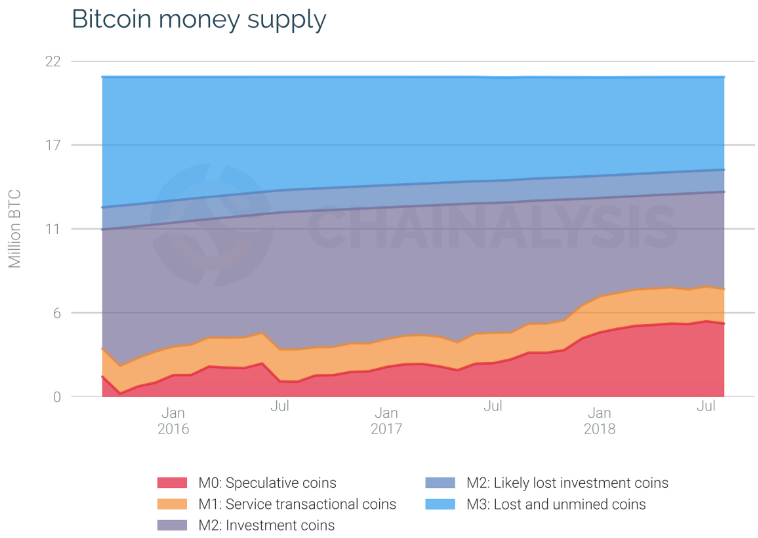The height and width of the screenshot is (538, 758).
Task: Click the 6 y-axis tick label
Action: pos(56,313)
